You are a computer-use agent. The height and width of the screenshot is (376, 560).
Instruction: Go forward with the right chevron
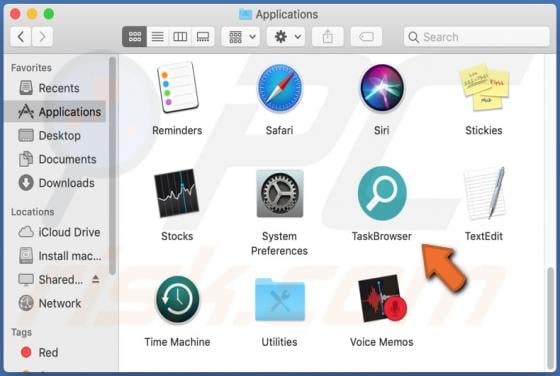point(42,37)
